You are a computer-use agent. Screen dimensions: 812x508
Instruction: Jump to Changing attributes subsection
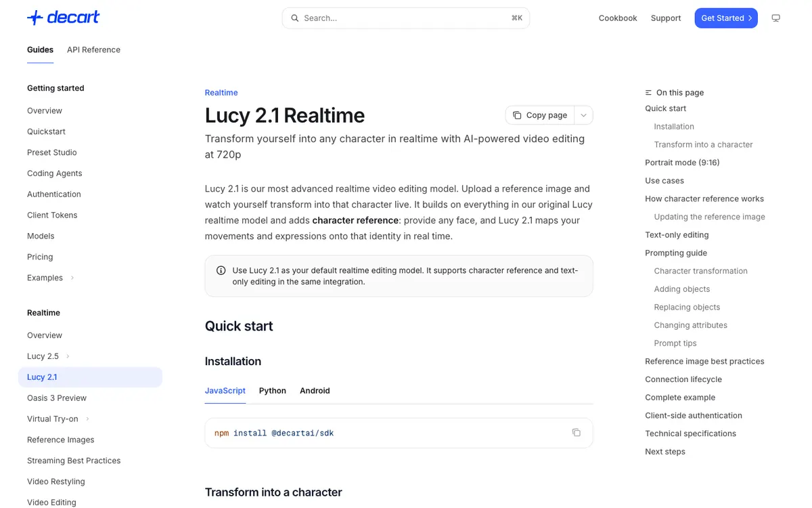(690, 325)
